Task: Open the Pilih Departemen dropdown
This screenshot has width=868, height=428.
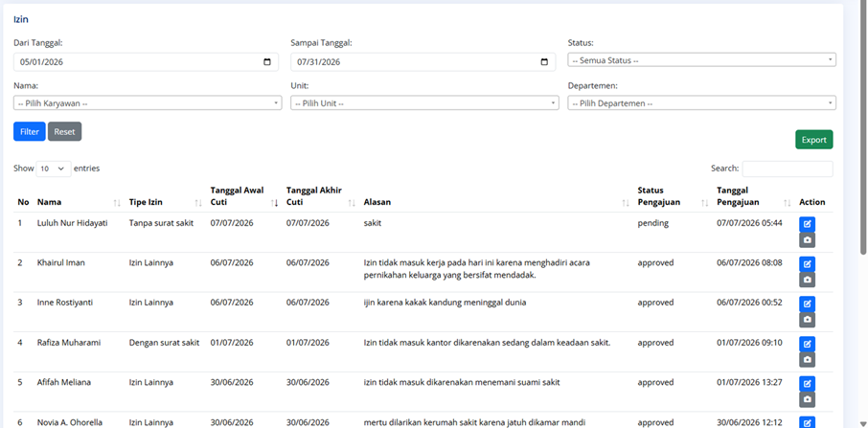Action: coord(701,102)
